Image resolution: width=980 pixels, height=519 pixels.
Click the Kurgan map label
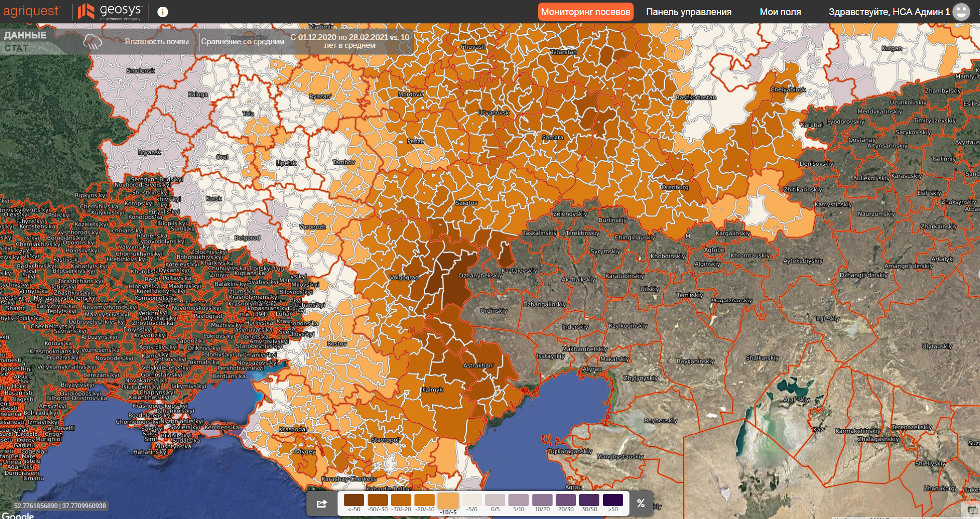pos(892,48)
